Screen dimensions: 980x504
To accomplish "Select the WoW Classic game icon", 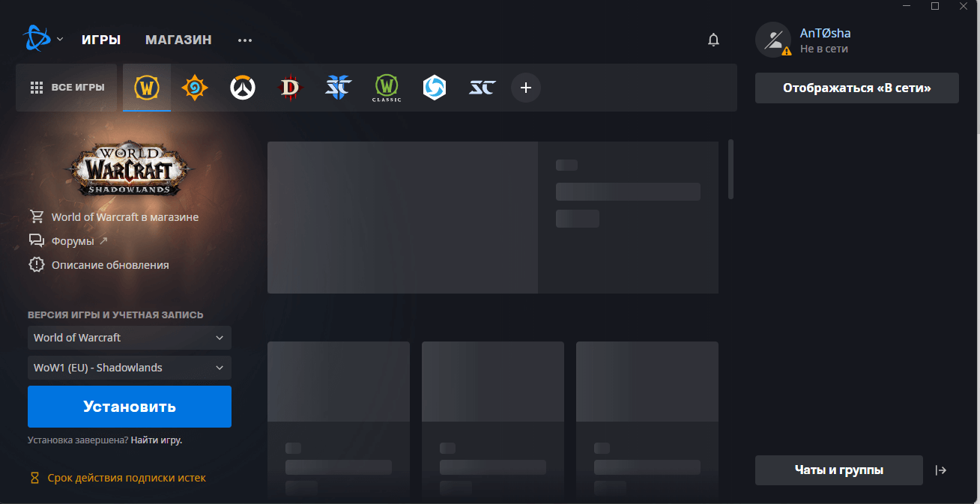I will pos(387,88).
